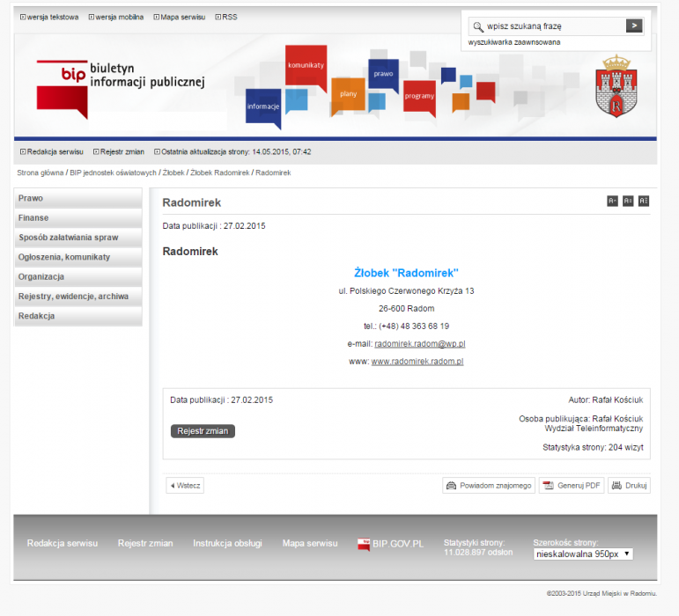Open Rejestry, ewidencje, archiwa menu item
Screen dimensions: 679x616
tap(78, 297)
